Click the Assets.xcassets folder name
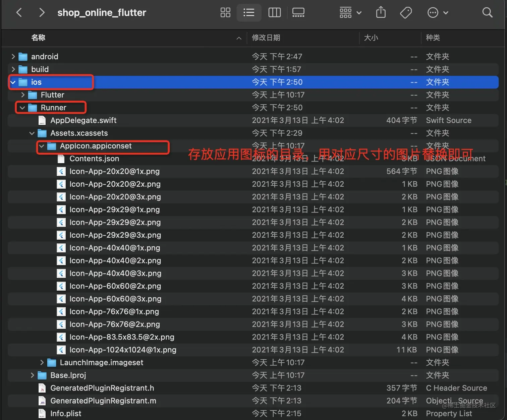Viewport: 507px width, 420px height. (79, 133)
